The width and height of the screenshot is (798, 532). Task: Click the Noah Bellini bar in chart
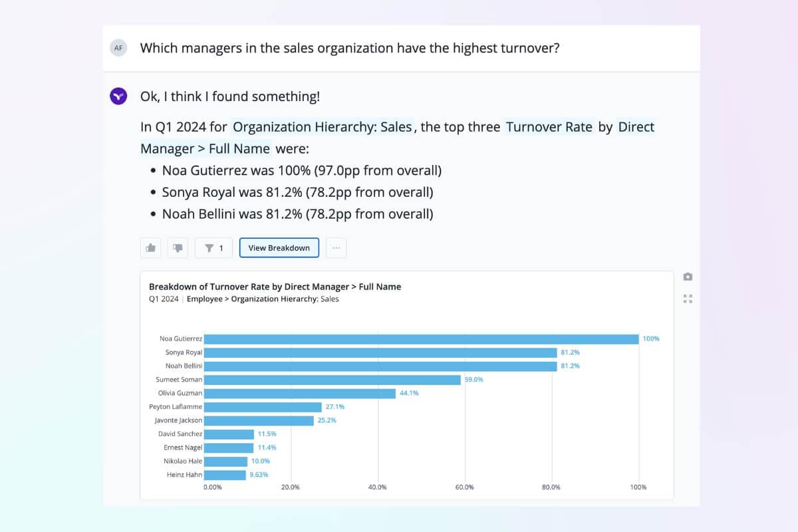380,366
